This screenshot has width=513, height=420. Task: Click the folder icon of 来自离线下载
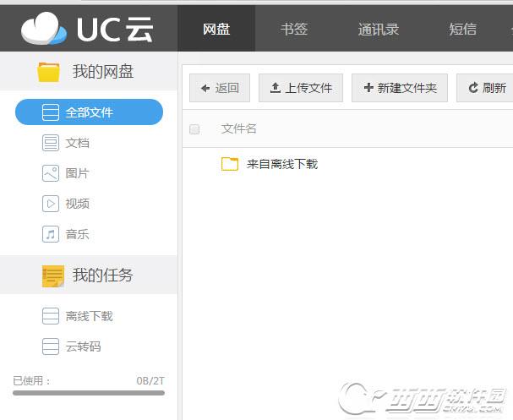230,164
